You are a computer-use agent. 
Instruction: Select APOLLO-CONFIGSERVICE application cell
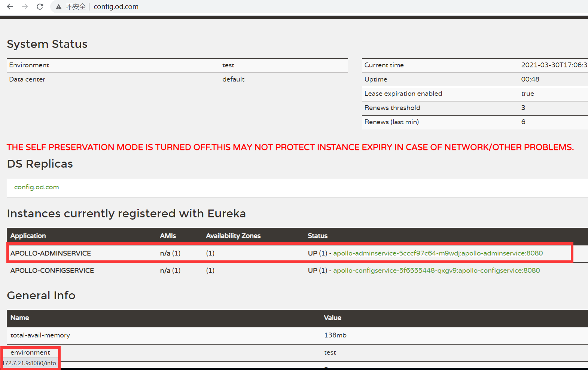pos(52,270)
